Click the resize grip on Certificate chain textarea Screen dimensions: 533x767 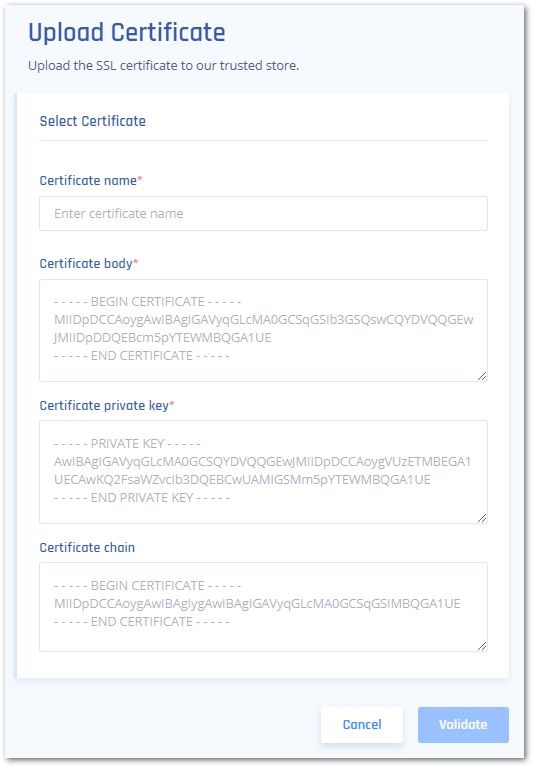coord(482,646)
